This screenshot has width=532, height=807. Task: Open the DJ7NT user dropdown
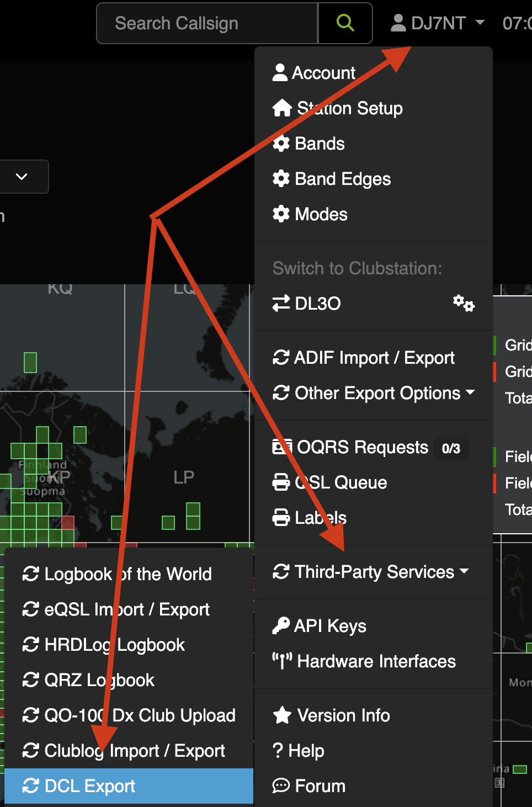click(438, 23)
